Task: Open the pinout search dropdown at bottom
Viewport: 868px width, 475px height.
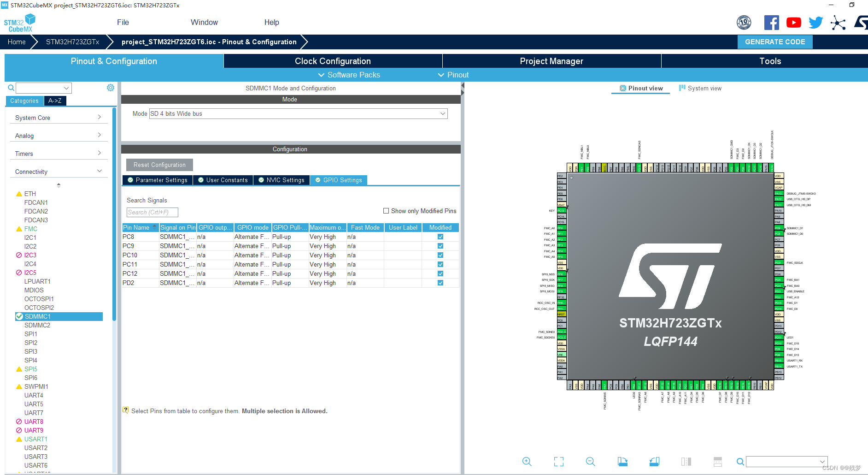Action: [786, 462]
